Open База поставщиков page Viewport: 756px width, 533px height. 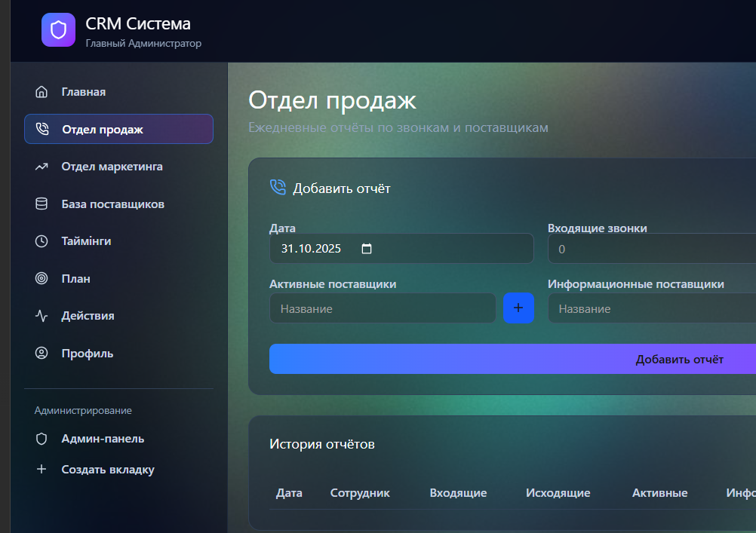118,204
